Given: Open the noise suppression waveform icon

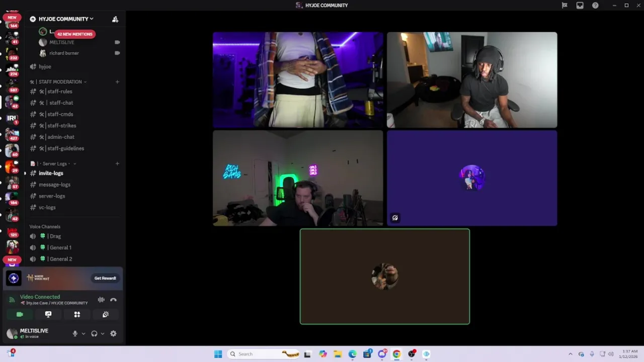Looking at the screenshot, I should pyautogui.click(x=101, y=300).
